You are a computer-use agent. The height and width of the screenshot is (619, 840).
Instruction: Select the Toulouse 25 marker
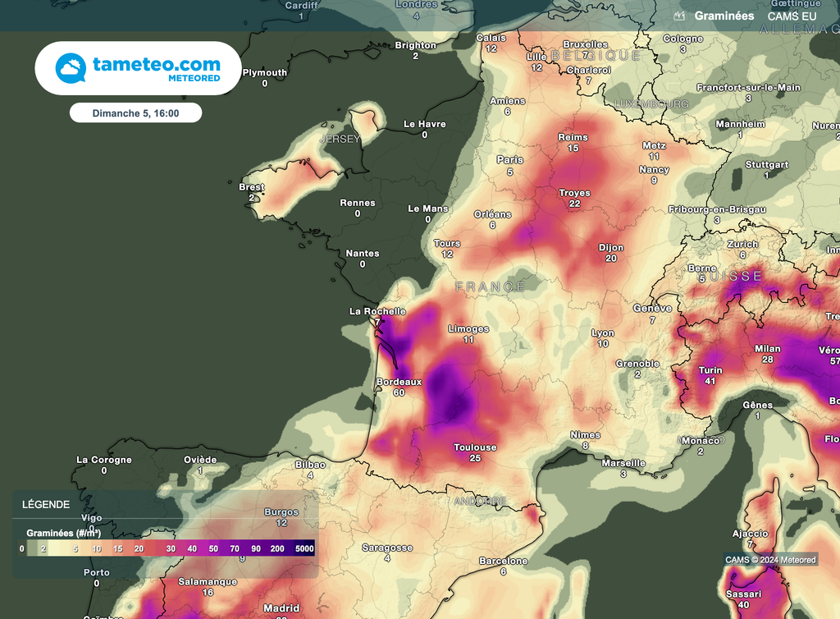pos(477,452)
